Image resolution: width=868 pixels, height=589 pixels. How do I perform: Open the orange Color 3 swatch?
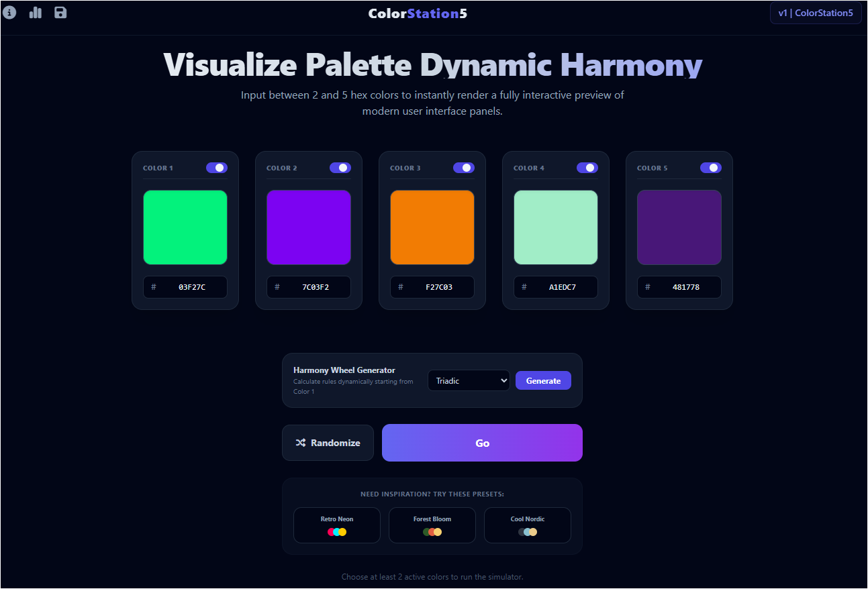432,227
